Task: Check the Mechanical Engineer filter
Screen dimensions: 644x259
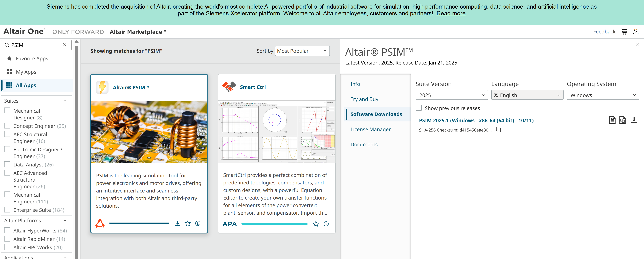Action: pyautogui.click(x=7, y=195)
